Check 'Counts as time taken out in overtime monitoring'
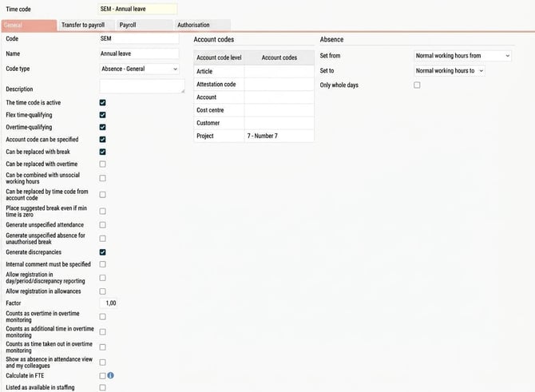Screen dimensions: 535x392 (x=102, y=347)
